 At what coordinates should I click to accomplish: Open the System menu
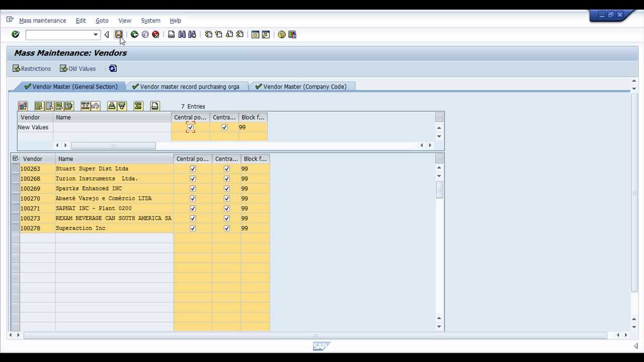[150, 21]
